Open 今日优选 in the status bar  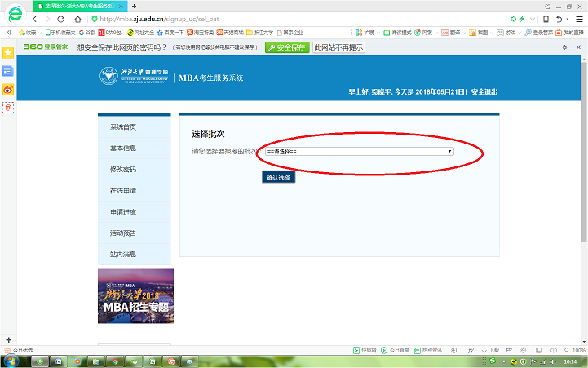click(19, 350)
